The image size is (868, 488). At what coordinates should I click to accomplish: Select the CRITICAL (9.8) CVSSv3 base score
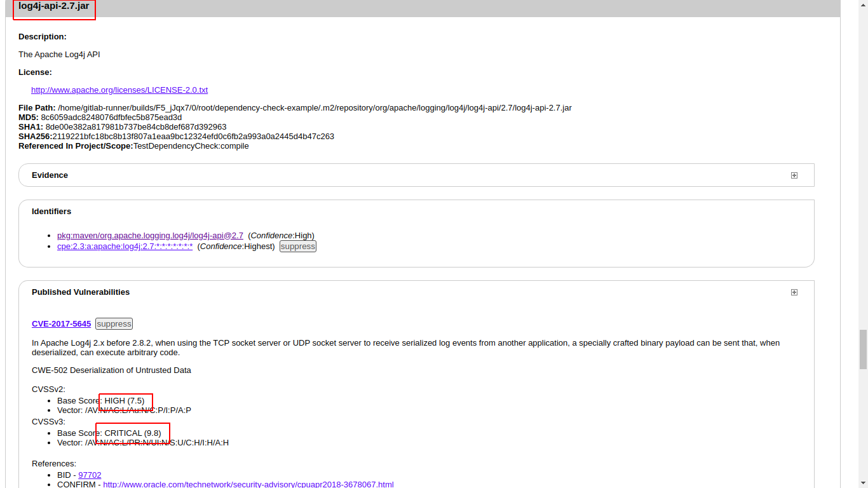coord(132,433)
